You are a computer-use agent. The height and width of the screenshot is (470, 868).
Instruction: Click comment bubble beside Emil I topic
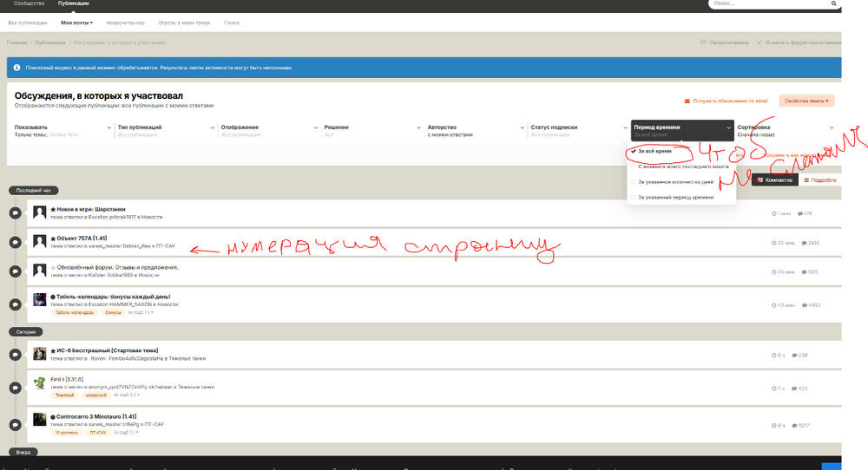[16, 388]
